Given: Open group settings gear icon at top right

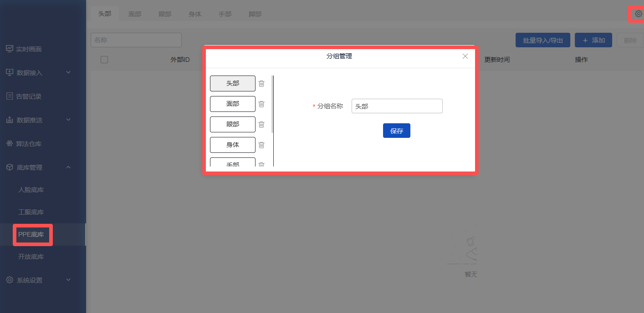Looking at the screenshot, I should click(x=638, y=14).
